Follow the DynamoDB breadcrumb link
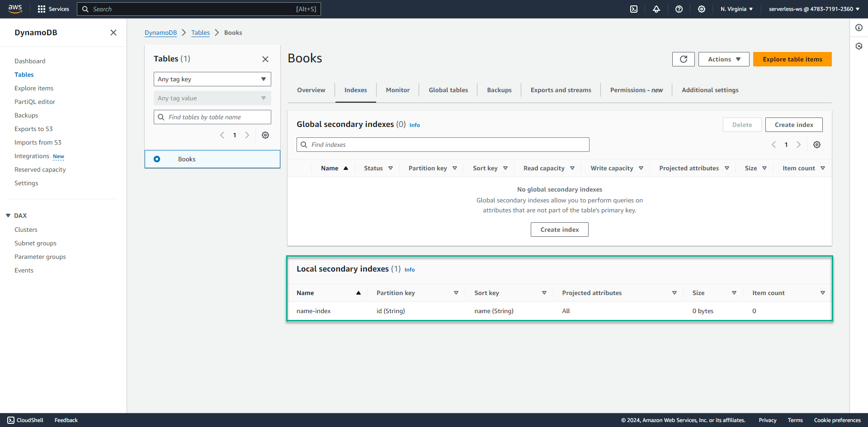 tap(160, 33)
